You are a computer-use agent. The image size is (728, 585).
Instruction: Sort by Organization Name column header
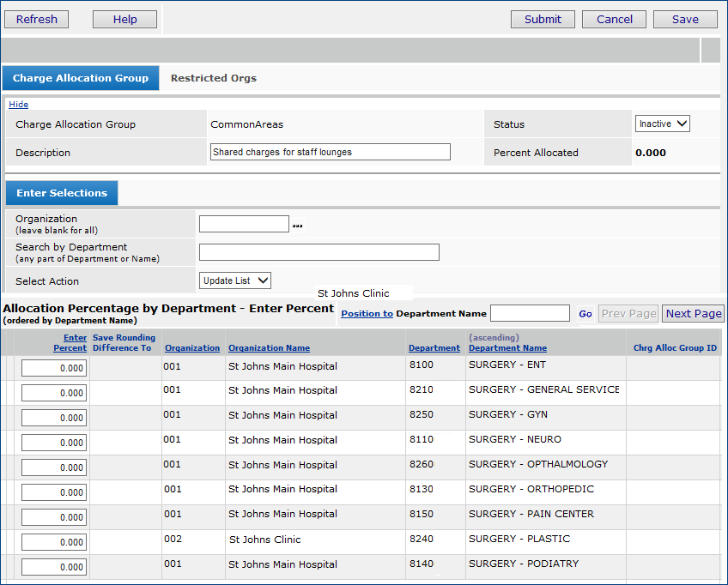[269, 348]
